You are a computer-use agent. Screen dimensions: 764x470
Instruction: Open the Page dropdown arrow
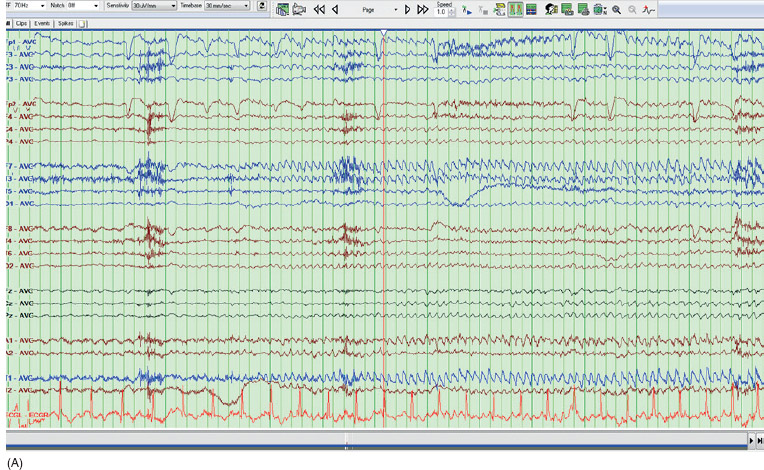click(395, 9)
